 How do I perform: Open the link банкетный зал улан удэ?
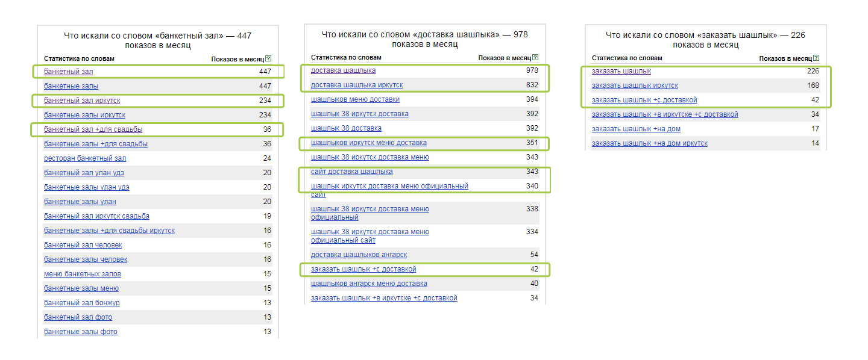click(84, 173)
